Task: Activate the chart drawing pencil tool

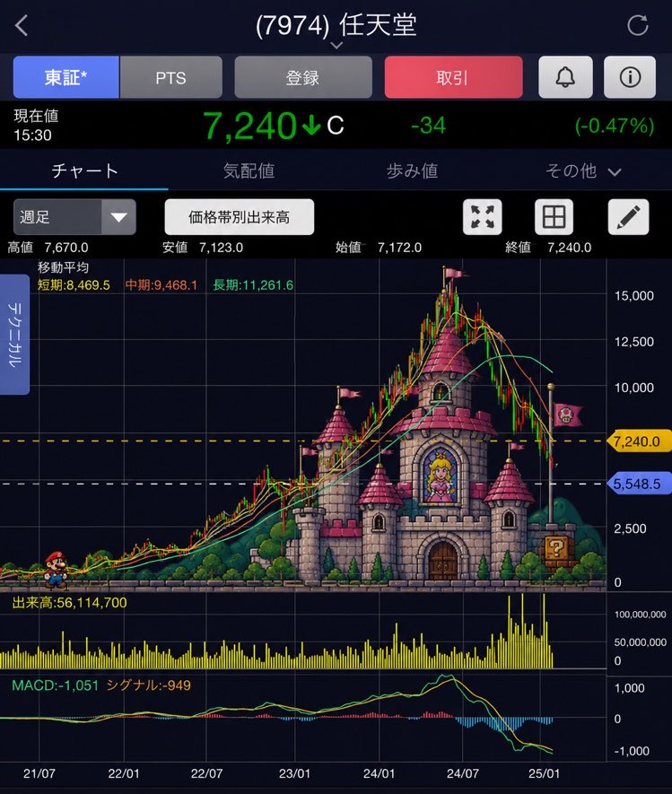Action: [x=628, y=217]
